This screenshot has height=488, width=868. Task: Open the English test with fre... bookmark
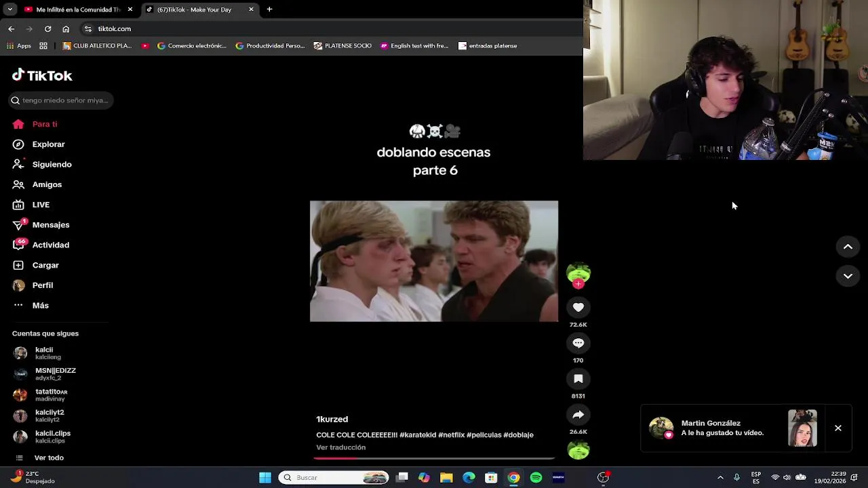414,46
